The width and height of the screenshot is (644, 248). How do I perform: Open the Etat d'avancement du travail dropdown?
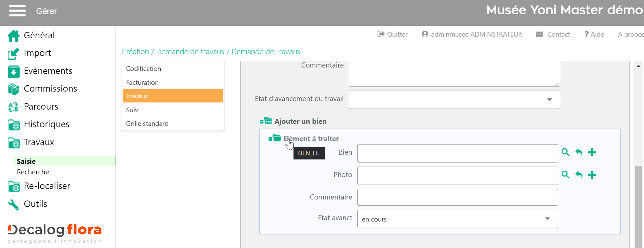tap(454, 100)
